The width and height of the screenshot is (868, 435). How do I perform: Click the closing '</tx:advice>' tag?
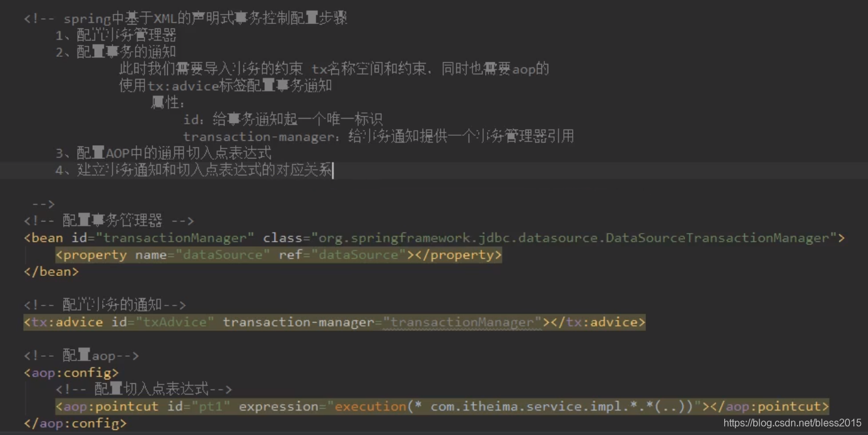[598, 322]
